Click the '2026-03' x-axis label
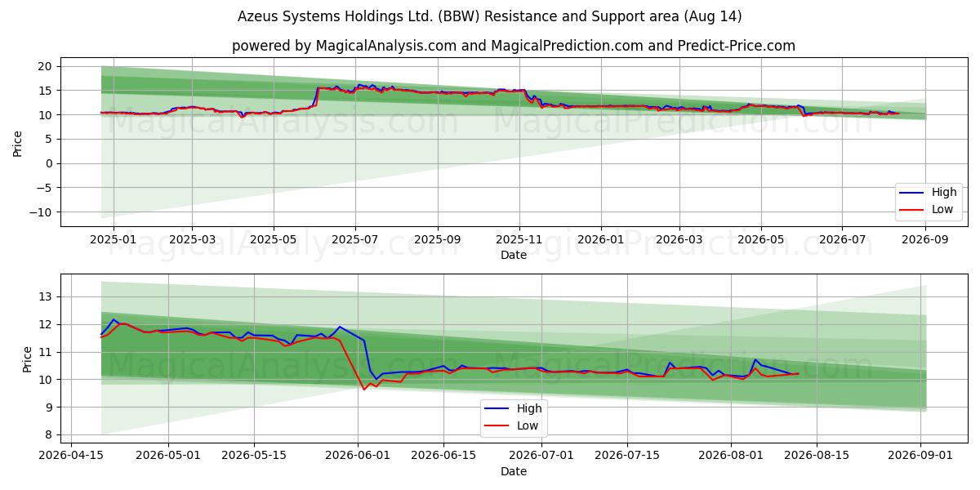Screen dimensions: 980x490 click(x=680, y=239)
